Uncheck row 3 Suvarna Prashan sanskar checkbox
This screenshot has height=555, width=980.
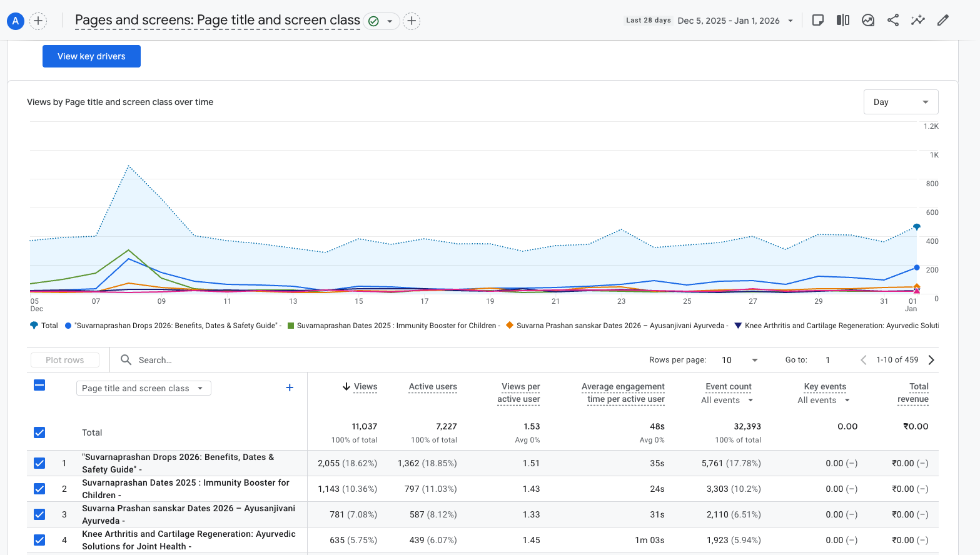point(39,514)
